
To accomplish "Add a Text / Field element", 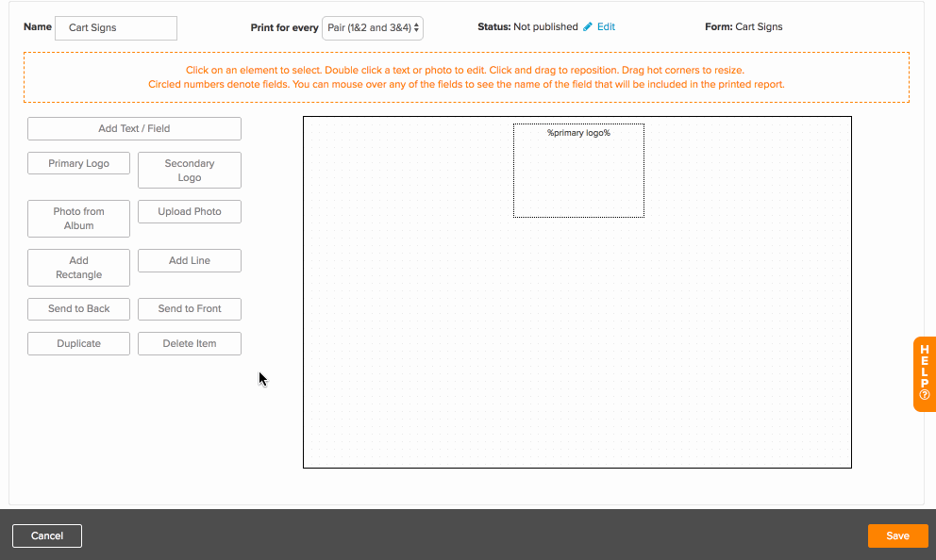I will [134, 129].
